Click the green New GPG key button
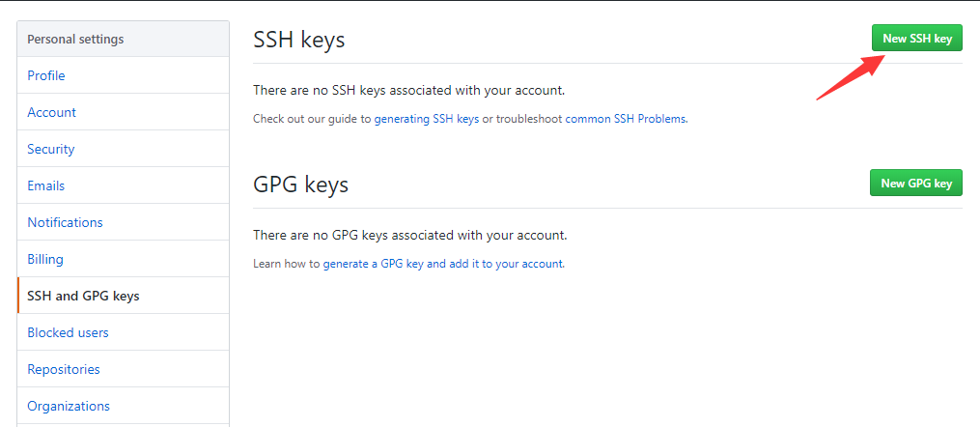Viewport: 980px width, 427px height. 915,183
